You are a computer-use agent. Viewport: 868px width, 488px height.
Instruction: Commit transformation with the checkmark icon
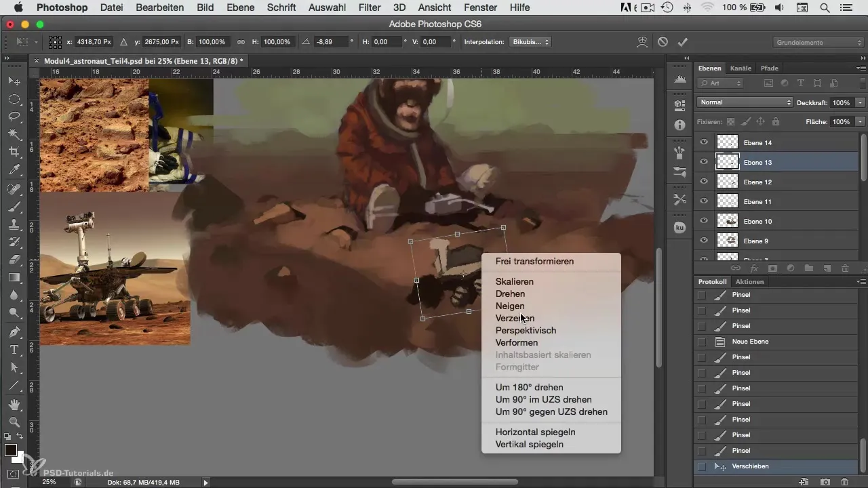(x=682, y=42)
